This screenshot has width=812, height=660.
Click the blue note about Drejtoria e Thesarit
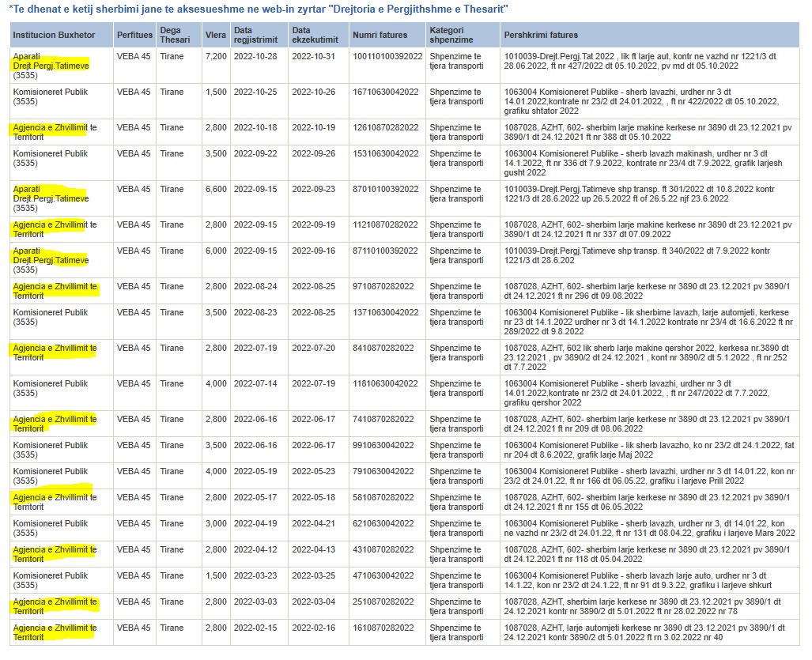point(259,9)
